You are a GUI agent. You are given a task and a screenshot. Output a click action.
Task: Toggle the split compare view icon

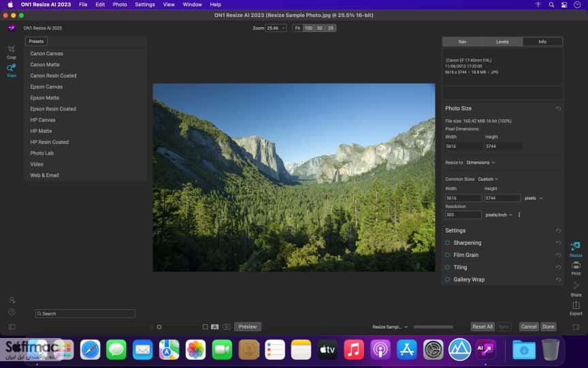[x=214, y=326]
